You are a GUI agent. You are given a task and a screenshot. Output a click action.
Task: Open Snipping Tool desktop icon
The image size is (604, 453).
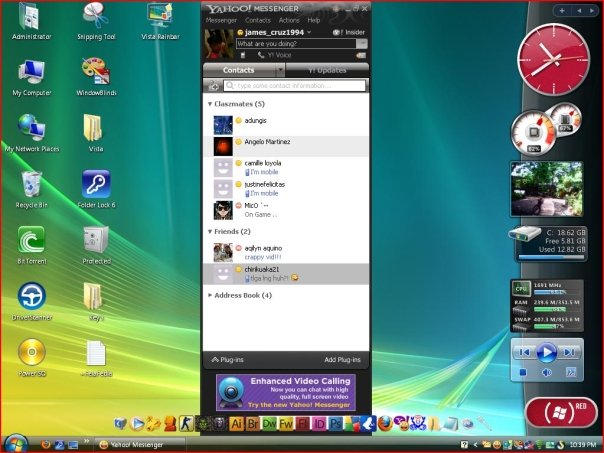(96, 22)
